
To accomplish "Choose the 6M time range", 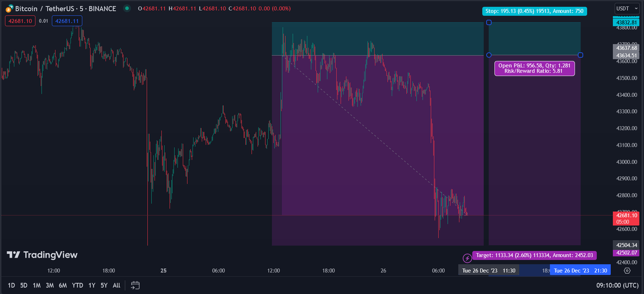I will pos(63,285).
